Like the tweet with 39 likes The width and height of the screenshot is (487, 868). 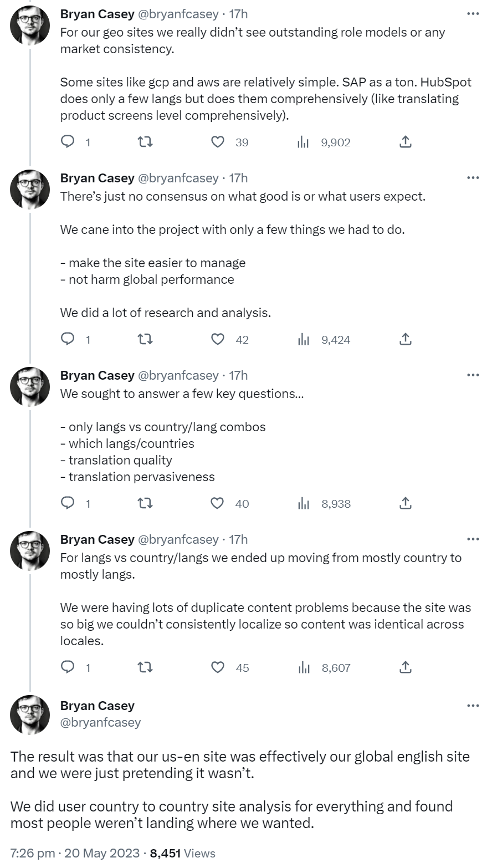[x=218, y=142]
